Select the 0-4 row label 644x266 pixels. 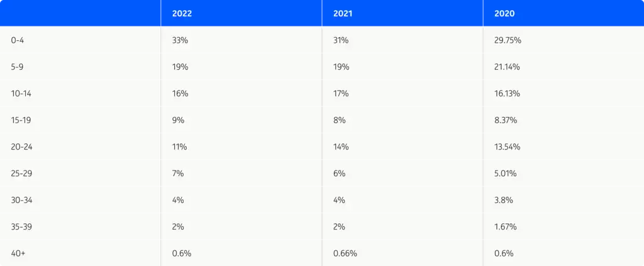[x=17, y=40]
